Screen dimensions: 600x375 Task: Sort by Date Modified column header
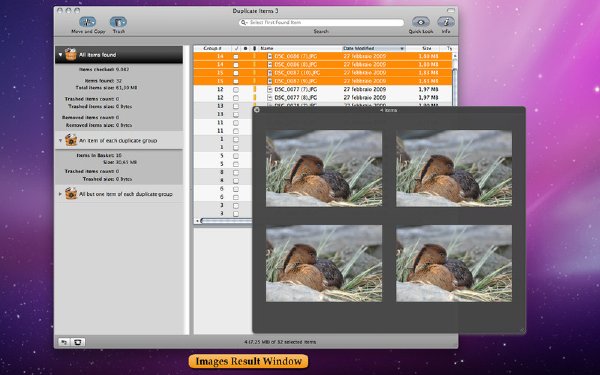click(374, 48)
